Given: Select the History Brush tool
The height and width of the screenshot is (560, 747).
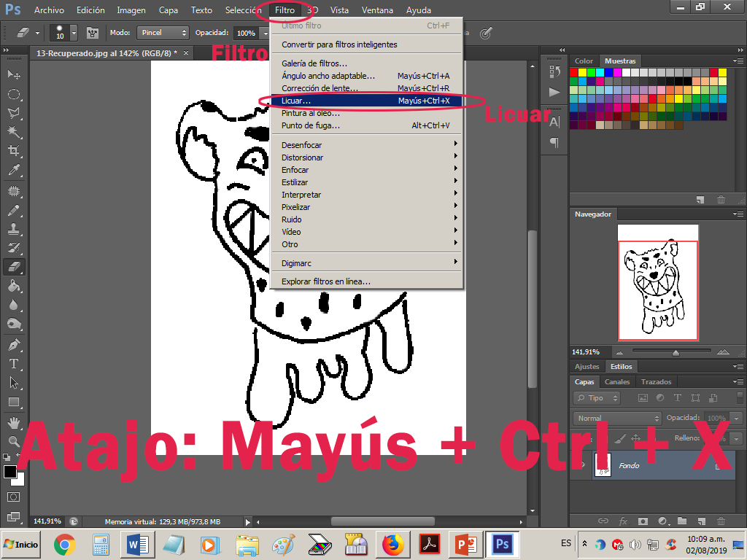Looking at the screenshot, I should pos(14,248).
